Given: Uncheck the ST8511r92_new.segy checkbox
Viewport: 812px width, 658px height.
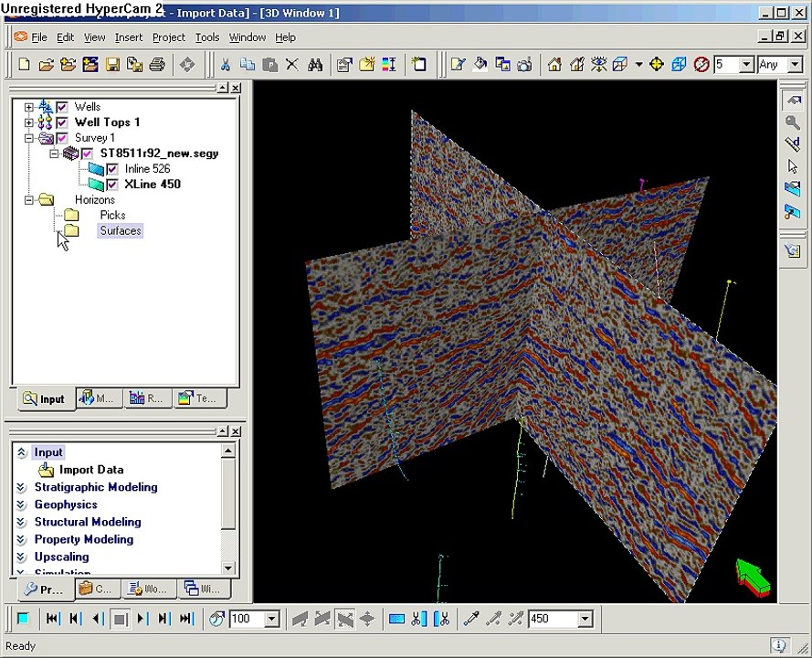Looking at the screenshot, I should 87,154.
